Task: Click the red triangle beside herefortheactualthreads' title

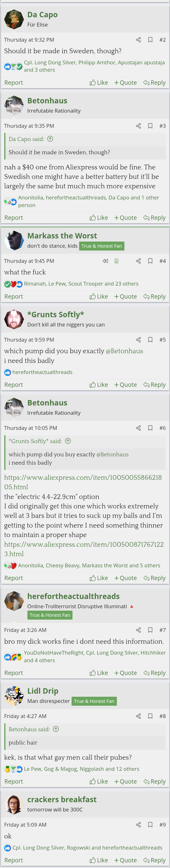Action: (x=132, y=606)
